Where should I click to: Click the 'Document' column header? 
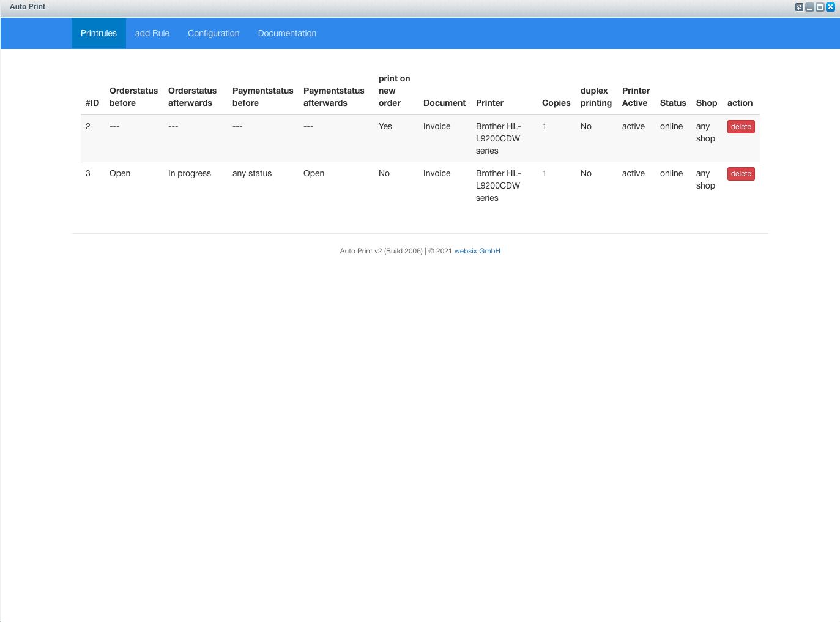[x=444, y=103]
